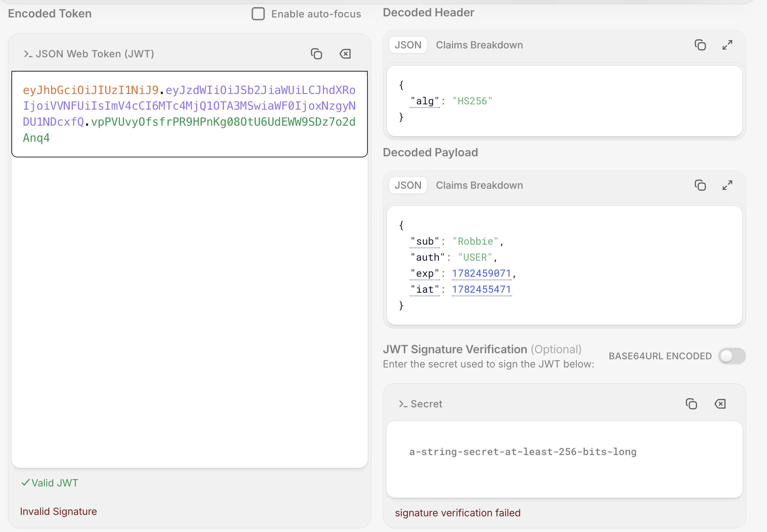The image size is (767, 532).
Task: Expand the decoded header panel
Action: click(727, 45)
